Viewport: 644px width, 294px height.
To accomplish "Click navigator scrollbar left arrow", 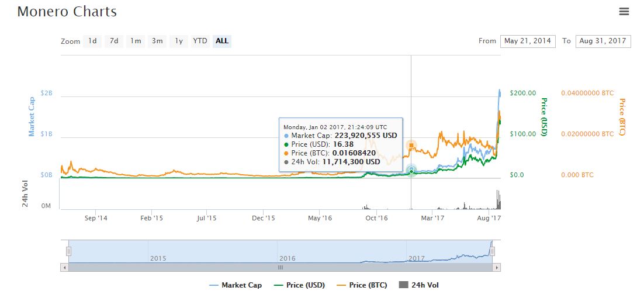I will [64, 267].
